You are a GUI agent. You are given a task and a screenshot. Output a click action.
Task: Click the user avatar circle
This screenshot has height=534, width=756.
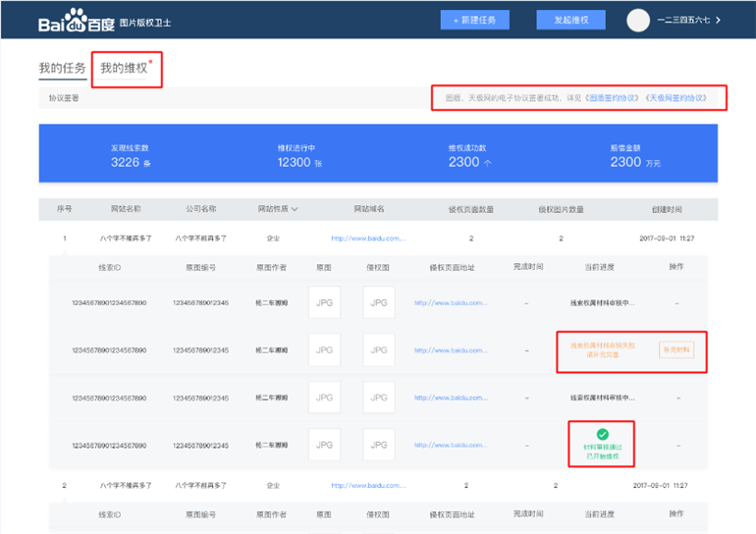(x=638, y=21)
